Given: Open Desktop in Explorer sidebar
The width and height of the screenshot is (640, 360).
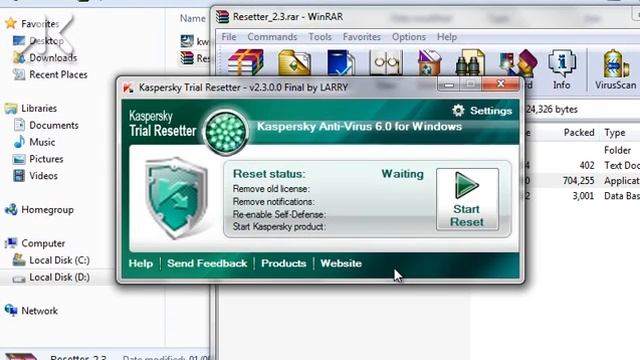Looking at the screenshot, I should [x=46, y=41].
